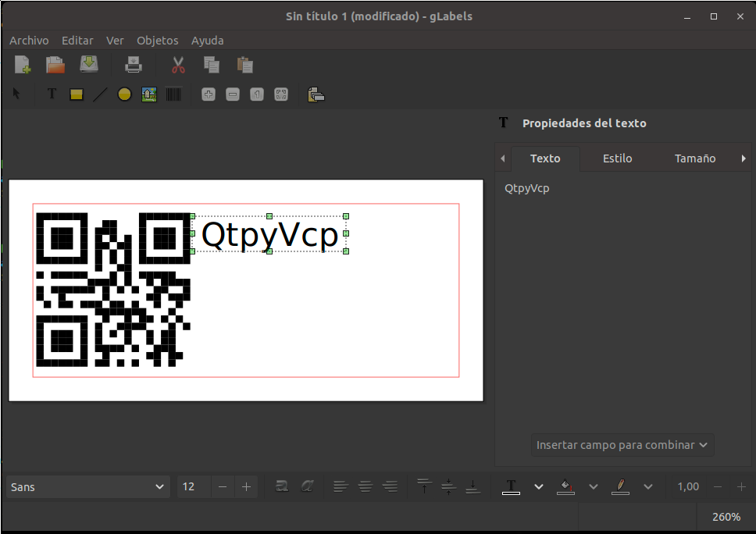This screenshot has height=534, width=756.
Task: Cut selected object with scissors icon
Action: [178, 65]
